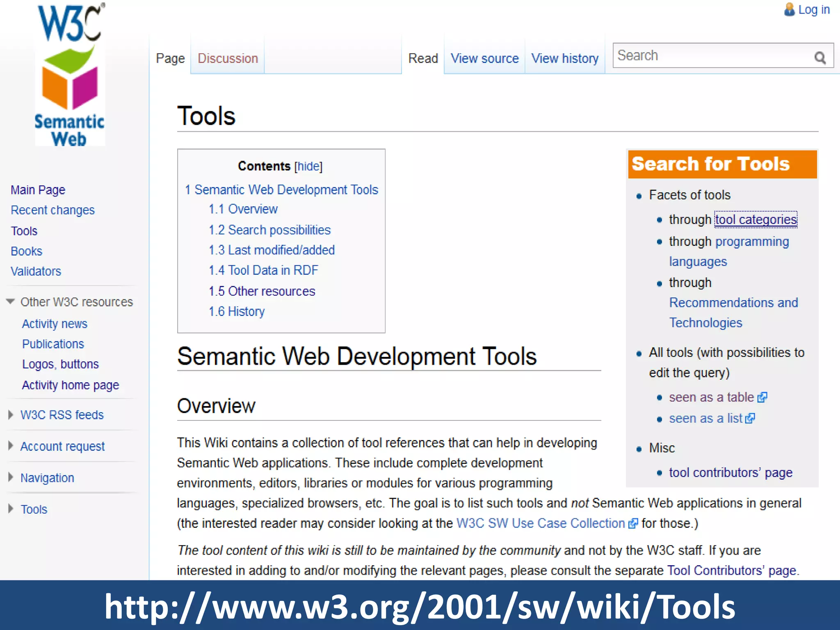Open the Validators sidebar link
This screenshot has height=630, width=840.
(x=36, y=271)
